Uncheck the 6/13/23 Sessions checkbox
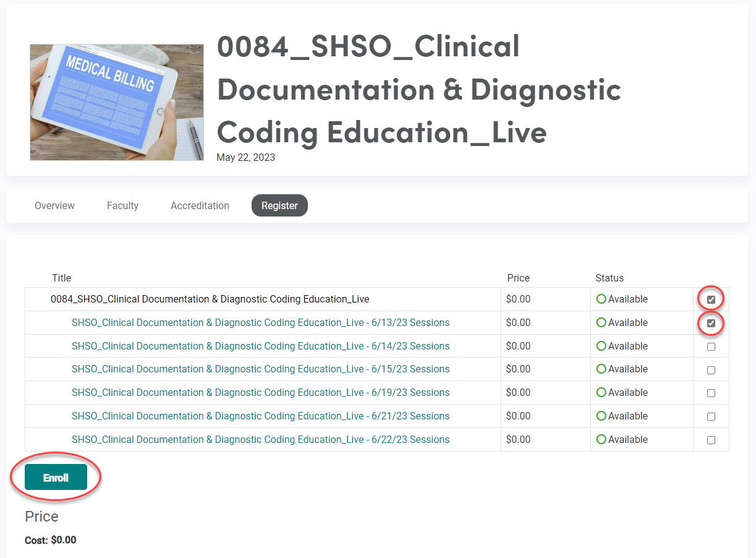756x558 pixels. coord(711,323)
